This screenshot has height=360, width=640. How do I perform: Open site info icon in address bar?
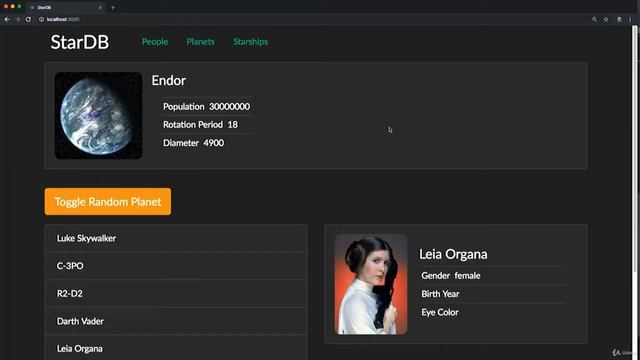[x=41, y=19]
